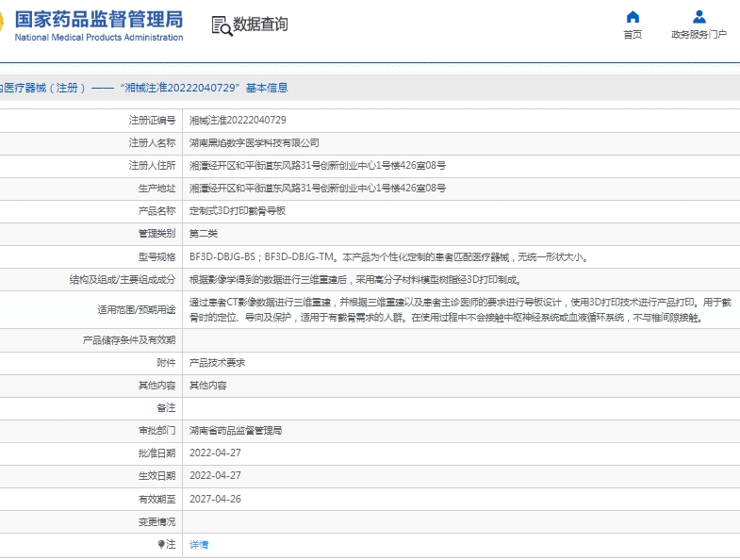Click the 注册人住所 address value

click(318, 166)
